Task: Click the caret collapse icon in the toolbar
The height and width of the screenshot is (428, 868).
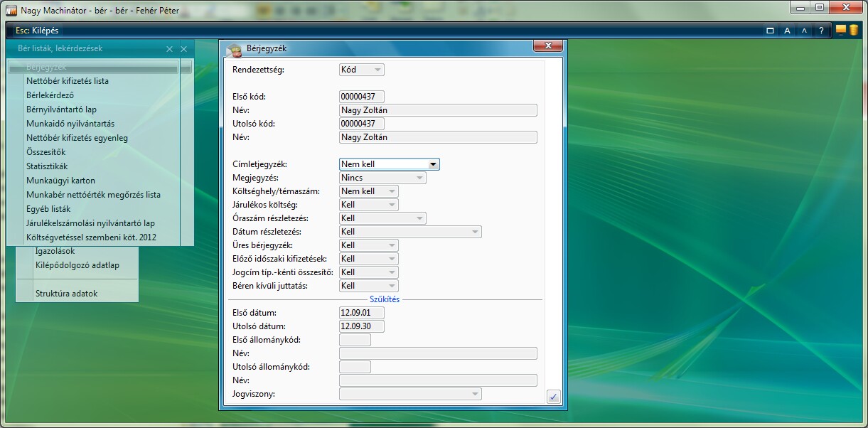Action: point(804,31)
